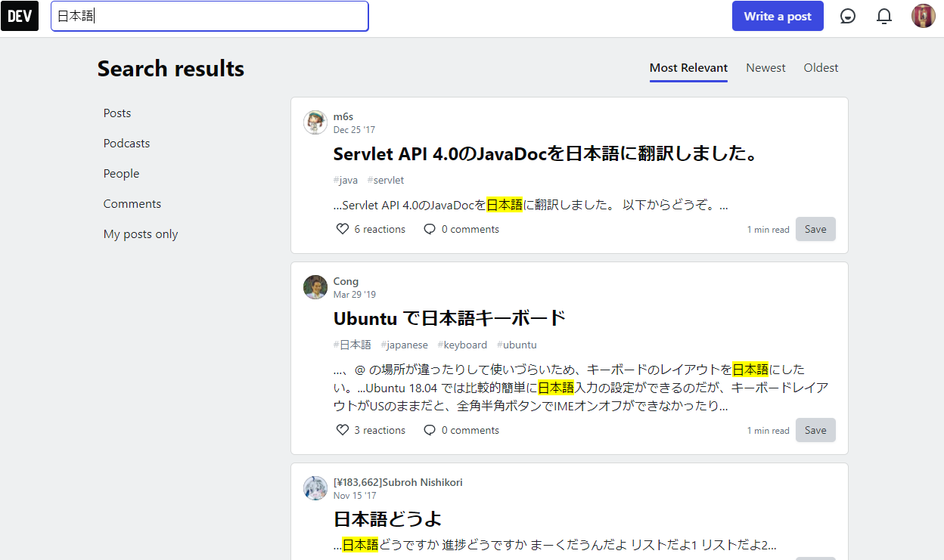Open the 日本語どうよ post title
Image resolution: width=944 pixels, height=560 pixels.
click(387, 519)
